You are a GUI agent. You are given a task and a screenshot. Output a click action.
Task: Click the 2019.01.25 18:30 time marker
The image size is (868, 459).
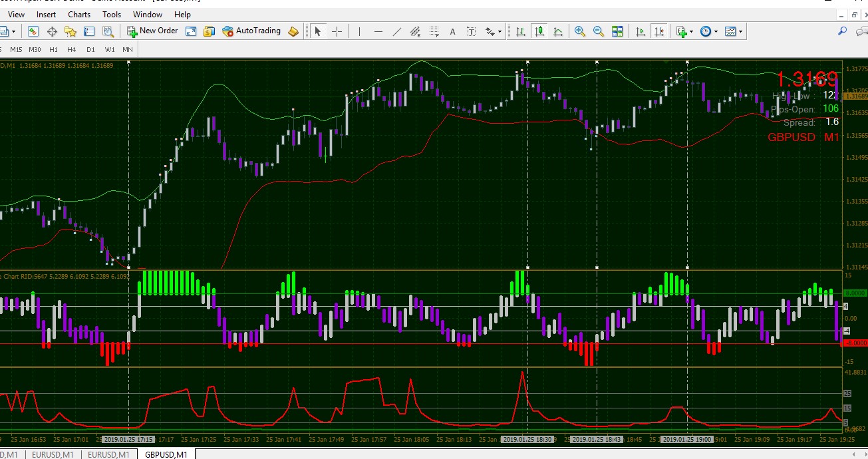527,440
